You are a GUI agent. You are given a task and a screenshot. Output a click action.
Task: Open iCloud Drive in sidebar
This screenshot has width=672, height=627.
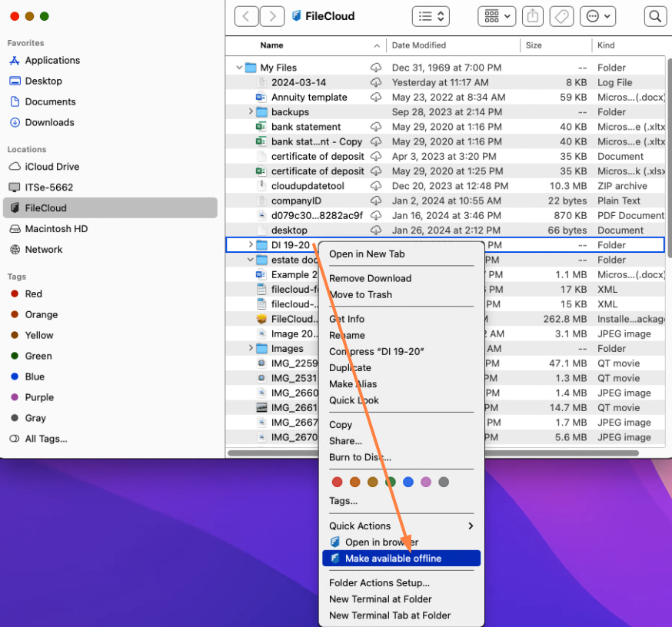coord(52,167)
